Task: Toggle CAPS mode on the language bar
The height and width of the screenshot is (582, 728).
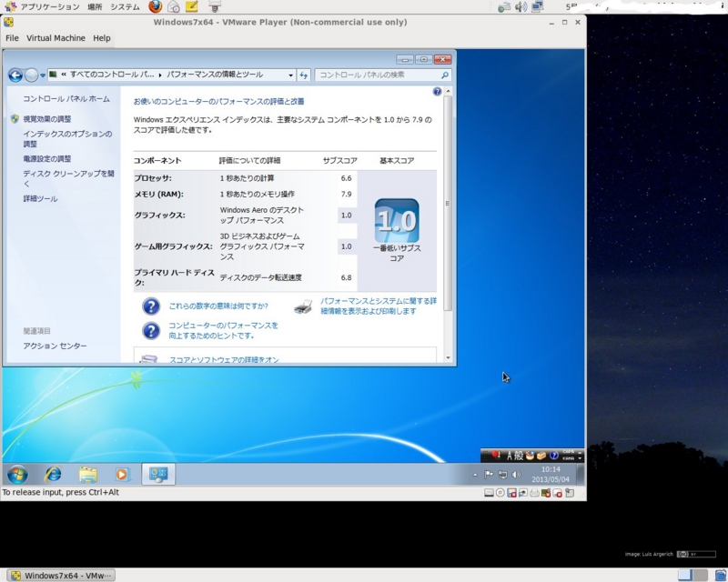Action: (567, 452)
